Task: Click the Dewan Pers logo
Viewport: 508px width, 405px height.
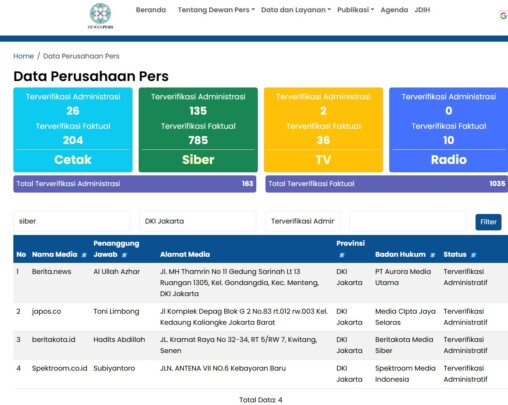Action: (100, 16)
